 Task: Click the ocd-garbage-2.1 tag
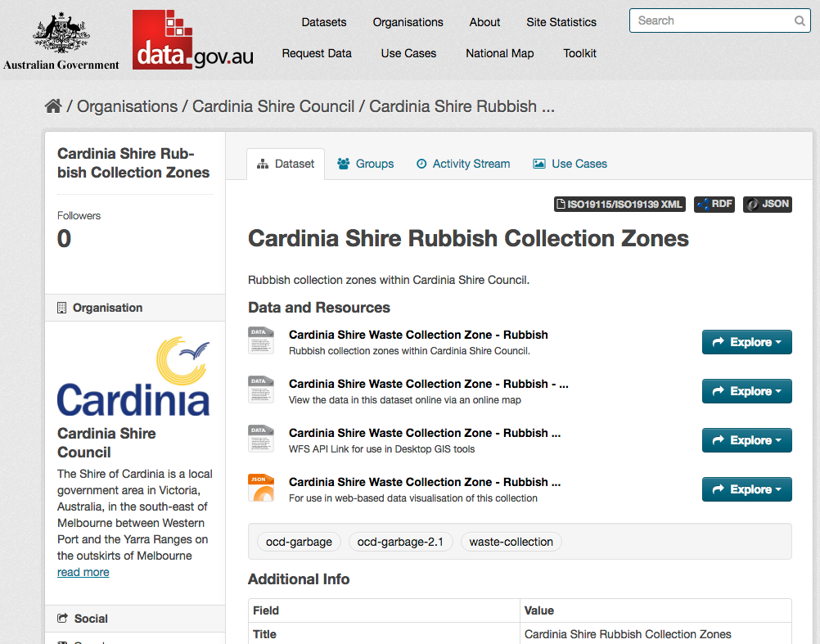pos(400,542)
